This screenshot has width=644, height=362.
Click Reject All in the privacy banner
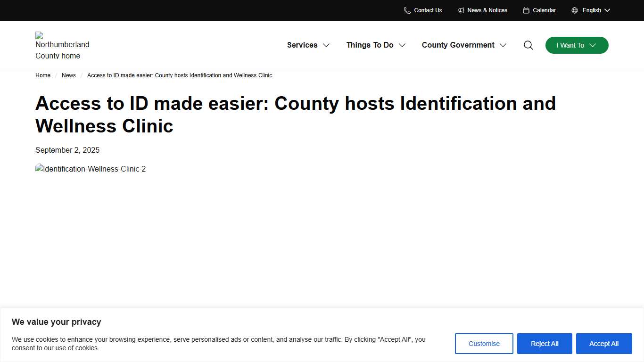(545, 344)
